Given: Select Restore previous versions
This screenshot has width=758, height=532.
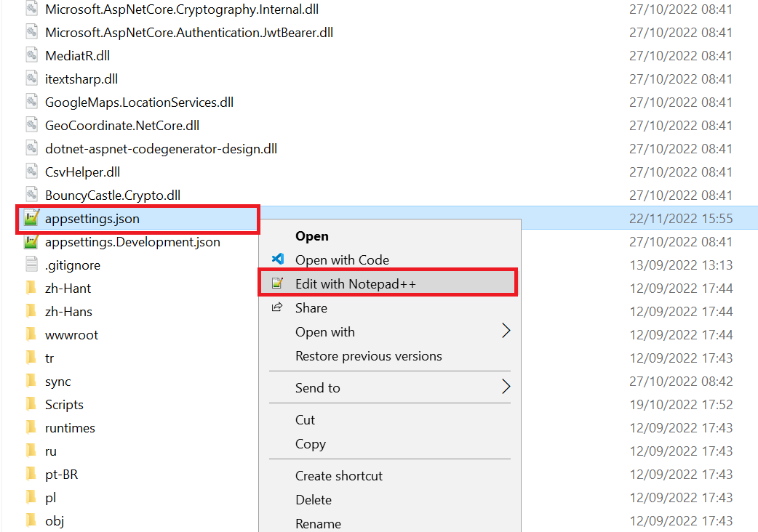Looking at the screenshot, I should pos(369,356).
